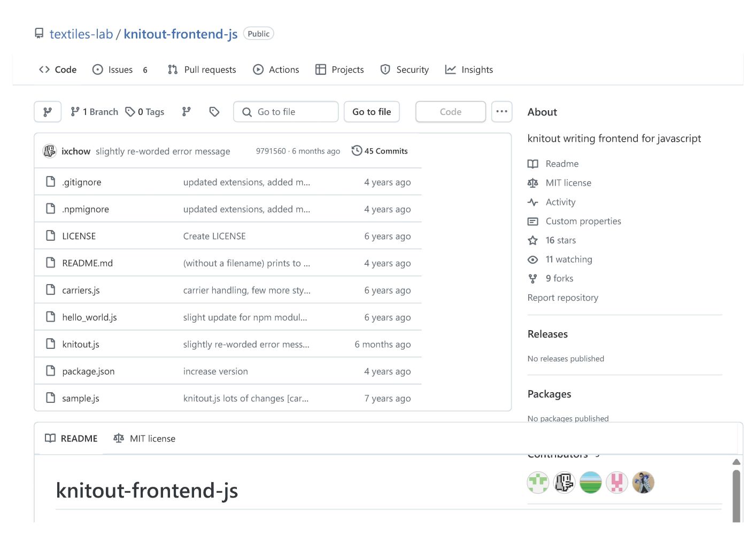Viewport: 756px width, 535px height.
Task: Open the carriers.js file
Action: point(81,291)
